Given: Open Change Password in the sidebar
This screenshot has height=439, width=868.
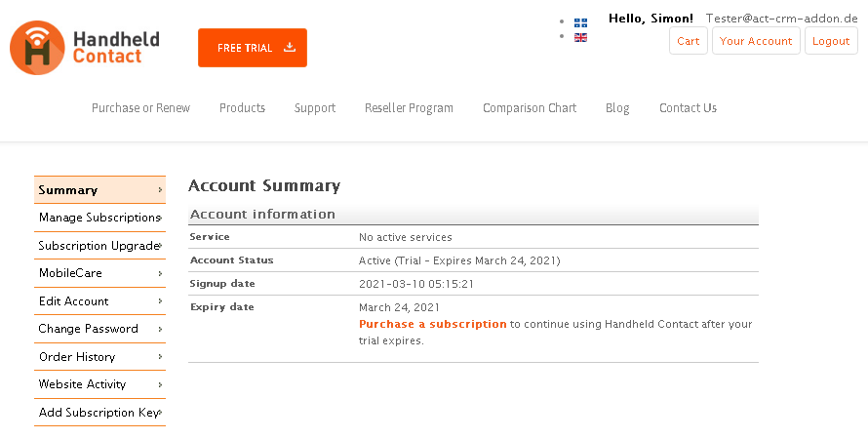Looking at the screenshot, I should click(x=99, y=329).
